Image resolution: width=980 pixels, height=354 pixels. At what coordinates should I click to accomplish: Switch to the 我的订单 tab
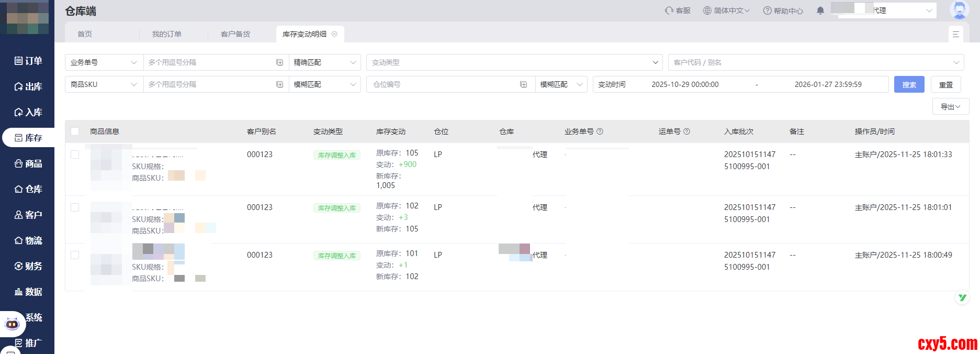tap(166, 34)
